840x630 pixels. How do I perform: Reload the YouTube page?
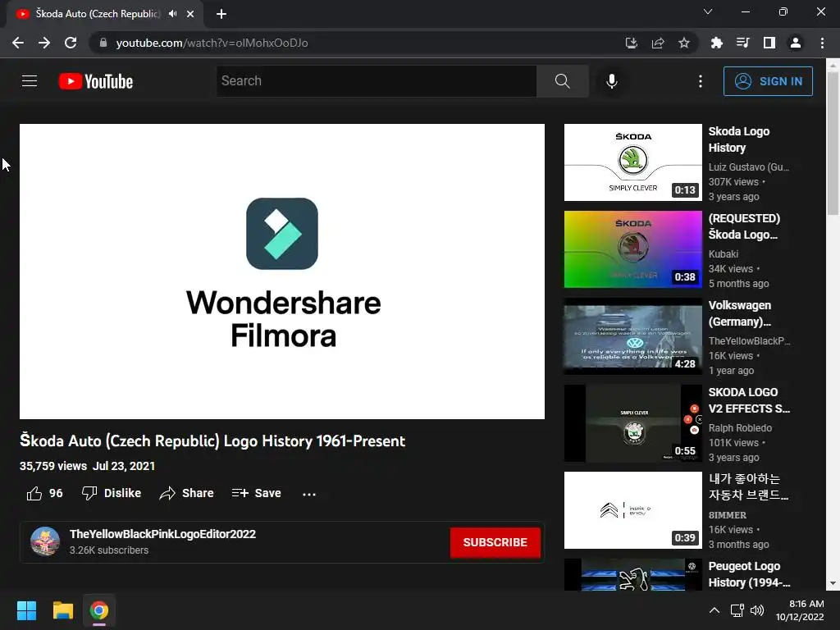[71, 43]
